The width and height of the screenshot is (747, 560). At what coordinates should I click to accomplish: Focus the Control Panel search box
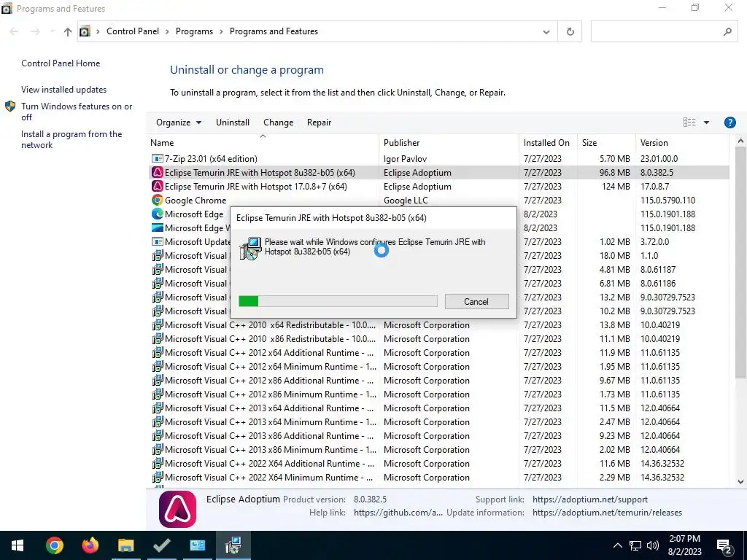coord(665,31)
